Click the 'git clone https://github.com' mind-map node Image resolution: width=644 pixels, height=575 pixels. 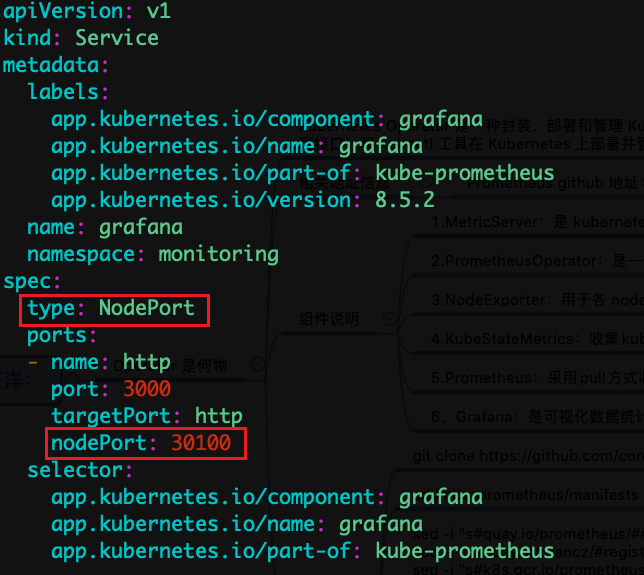(528, 456)
